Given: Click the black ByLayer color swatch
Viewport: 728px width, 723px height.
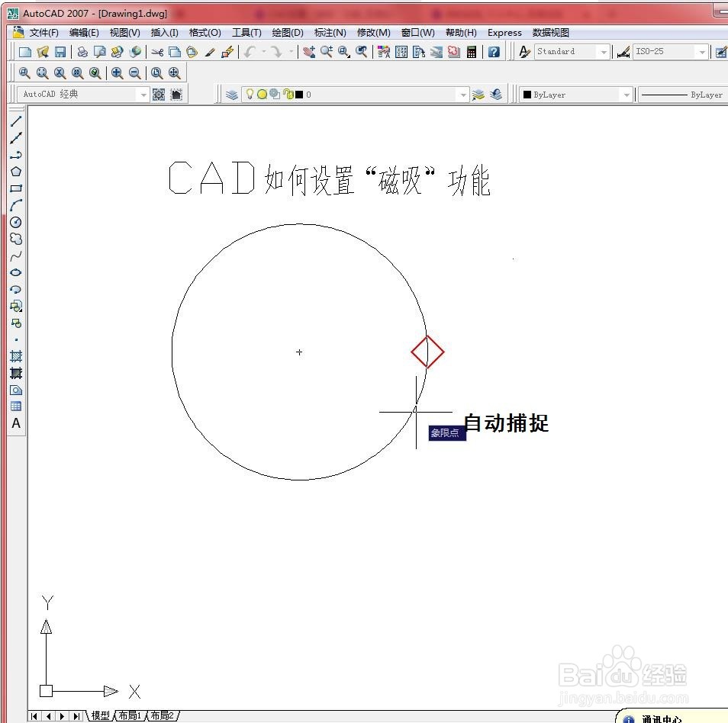Looking at the screenshot, I should tap(527, 94).
